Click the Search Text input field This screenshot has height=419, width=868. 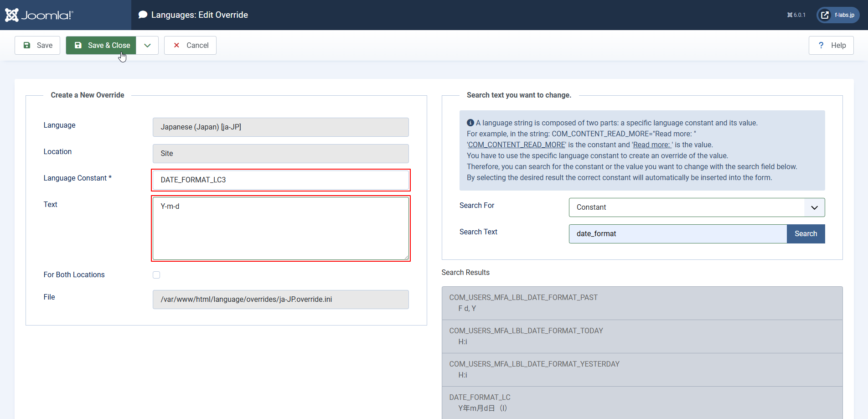pyautogui.click(x=677, y=234)
